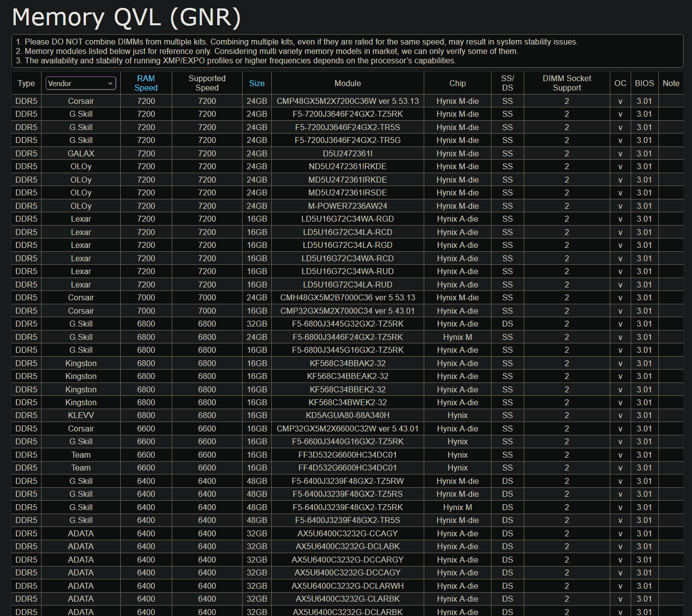
Task: Select module AX5U6400C3232G-DCCAGY
Action: 347,572
